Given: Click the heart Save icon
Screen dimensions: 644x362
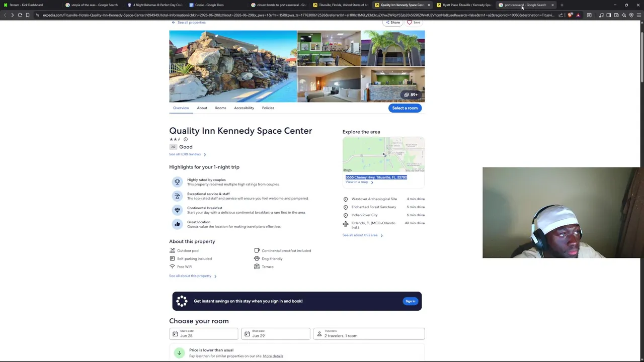Looking at the screenshot, I should 414,22.
